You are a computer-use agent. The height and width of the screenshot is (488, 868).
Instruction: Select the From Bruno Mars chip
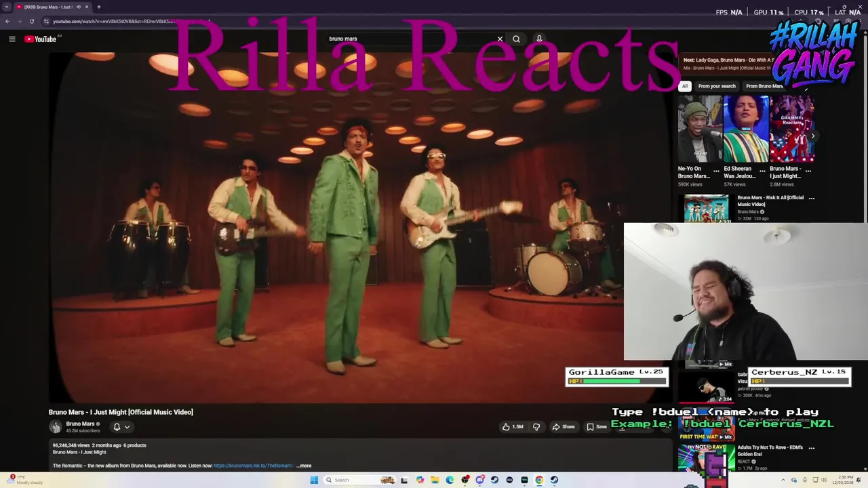[x=764, y=86]
